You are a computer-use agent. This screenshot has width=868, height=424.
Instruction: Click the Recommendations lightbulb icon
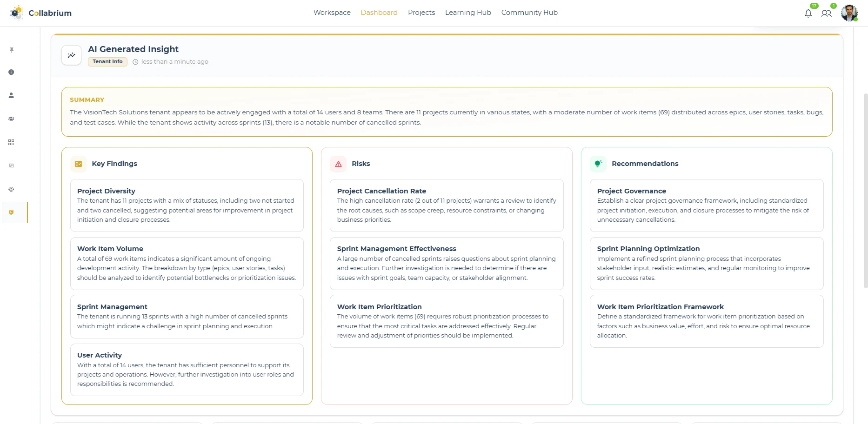pos(598,164)
